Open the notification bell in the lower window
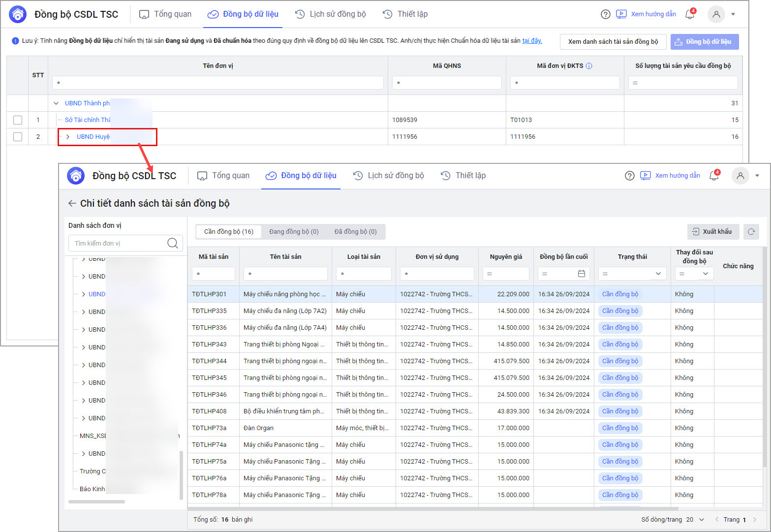771x532 pixels. (713, 176)
